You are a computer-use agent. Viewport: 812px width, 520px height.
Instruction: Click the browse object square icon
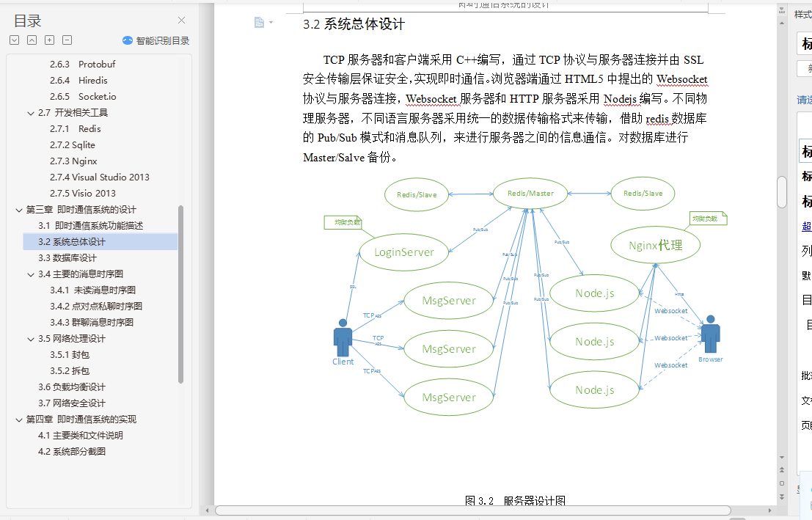pos(782,483)
